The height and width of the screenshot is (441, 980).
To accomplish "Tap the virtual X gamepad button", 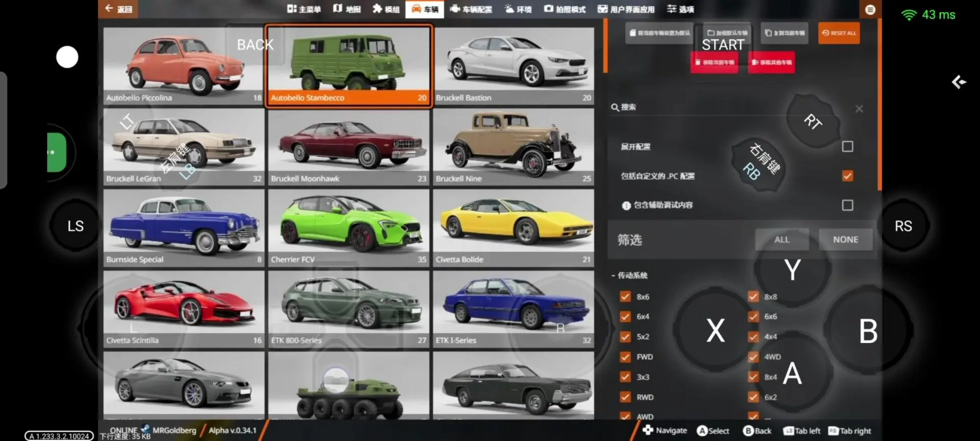I will (x=716, y=330).
